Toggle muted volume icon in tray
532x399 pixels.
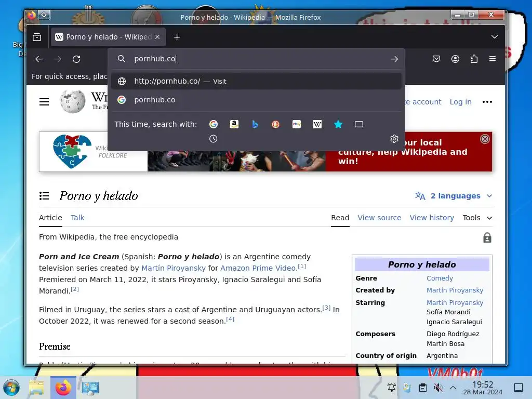(438, 388)
